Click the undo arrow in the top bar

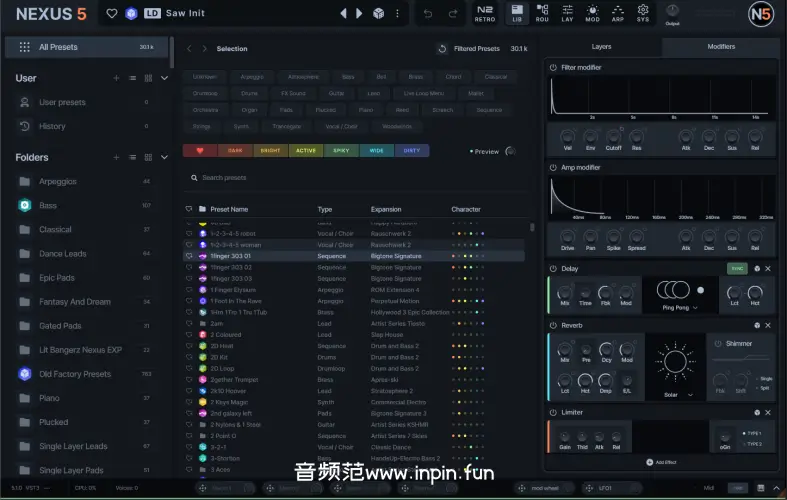coord(428,13)
